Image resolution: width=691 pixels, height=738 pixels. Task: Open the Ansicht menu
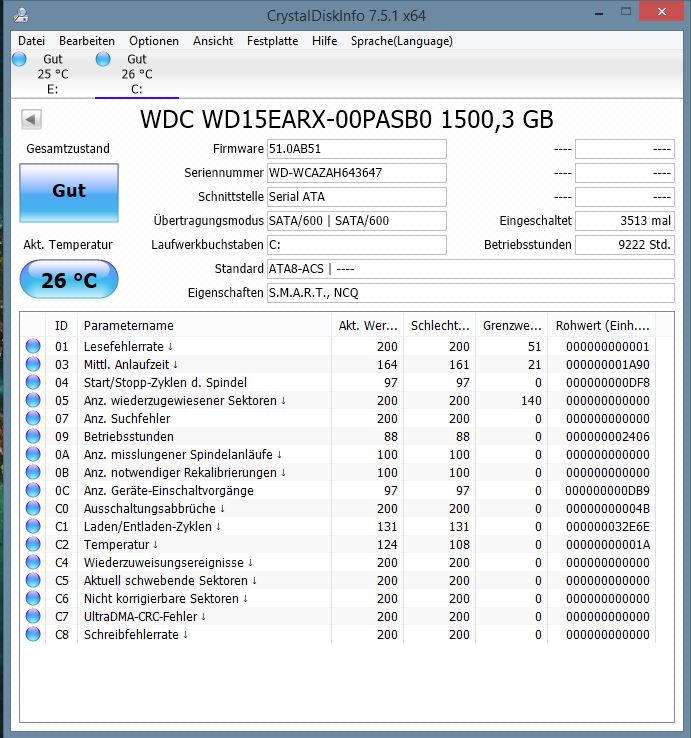click(213, 41)
